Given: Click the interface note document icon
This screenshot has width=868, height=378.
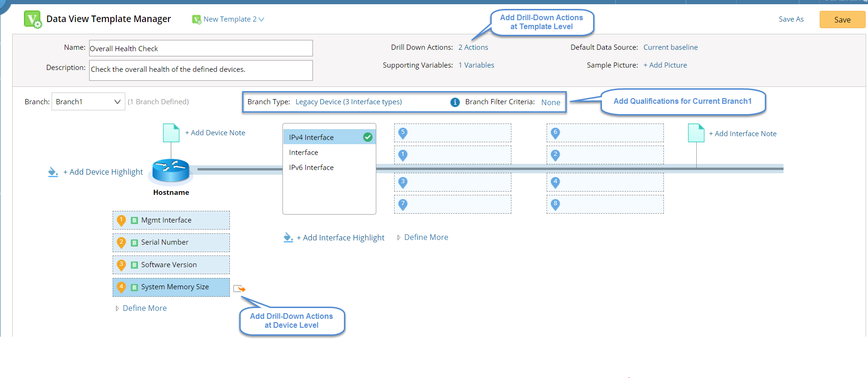Looking at the screenshot, I should tap(696, 133).
